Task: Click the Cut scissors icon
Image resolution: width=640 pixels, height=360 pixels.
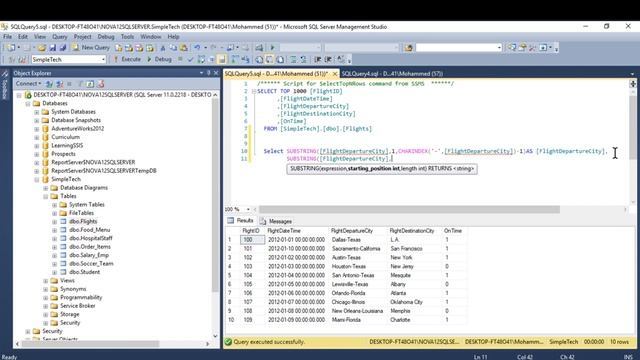Action: click(x=162, y=48)
